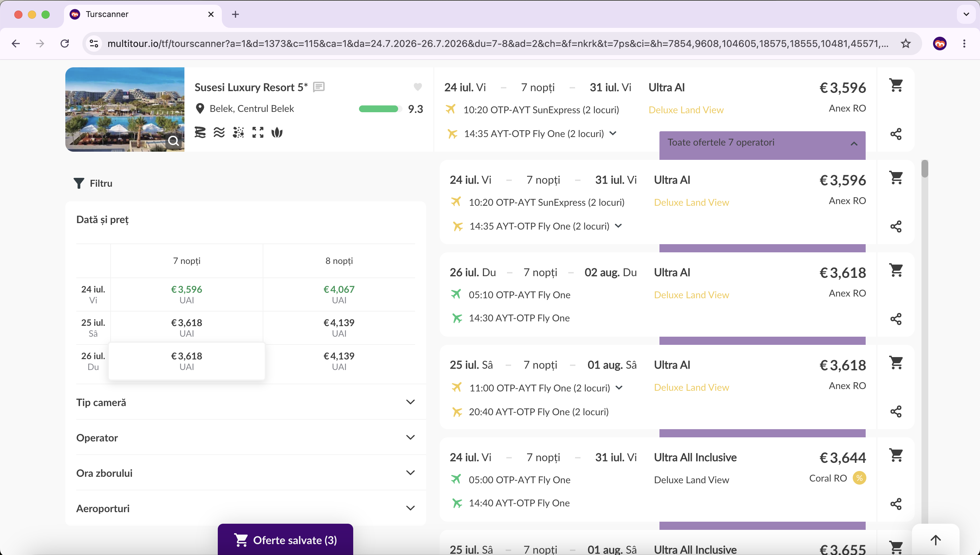Click the water slides amenity icon
The height and width of the screenshot is (555, 980).
200,133
